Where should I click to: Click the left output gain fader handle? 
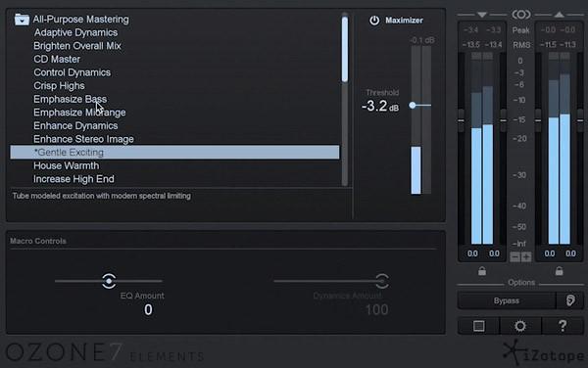coord(538,120)
